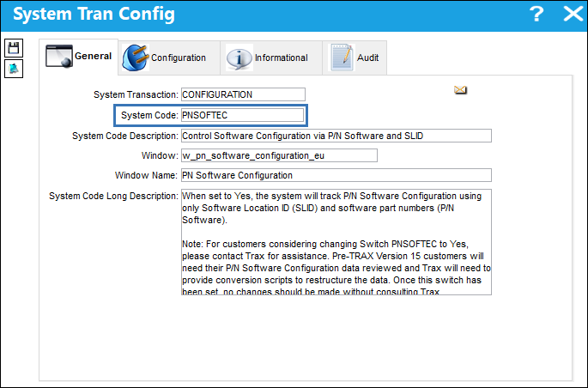
Task: Click the 'System Tran Config' title text
Action: (94, 15)
